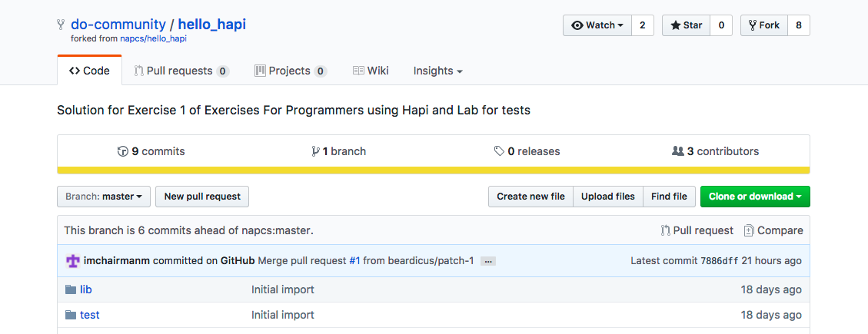868x334 pixels.
Task: Click the Pull request link in branch info
Action: 697,230
